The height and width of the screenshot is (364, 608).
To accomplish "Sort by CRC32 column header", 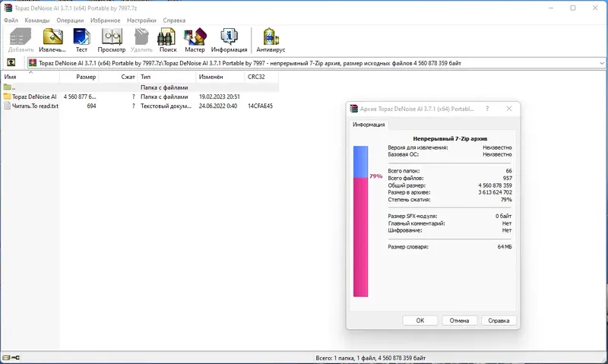I will point(261,77).
